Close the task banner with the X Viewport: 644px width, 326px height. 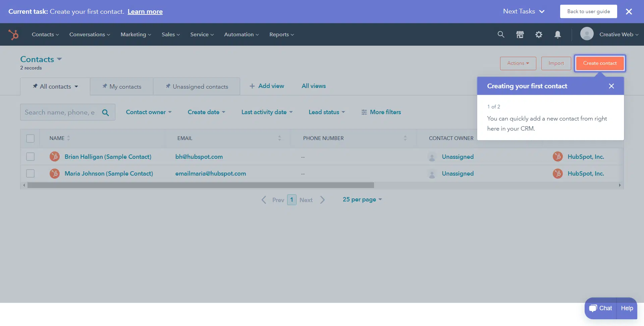coord(629,11)
